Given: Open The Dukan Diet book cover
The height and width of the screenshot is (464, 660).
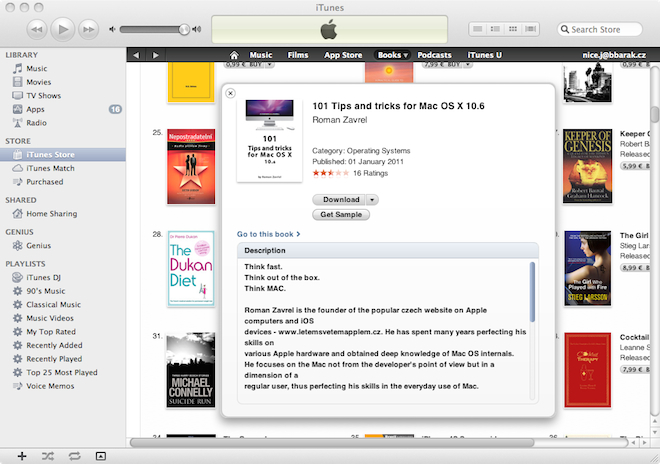Looking at the screenshot, I should pyautogui.click(x=191, y=269).
